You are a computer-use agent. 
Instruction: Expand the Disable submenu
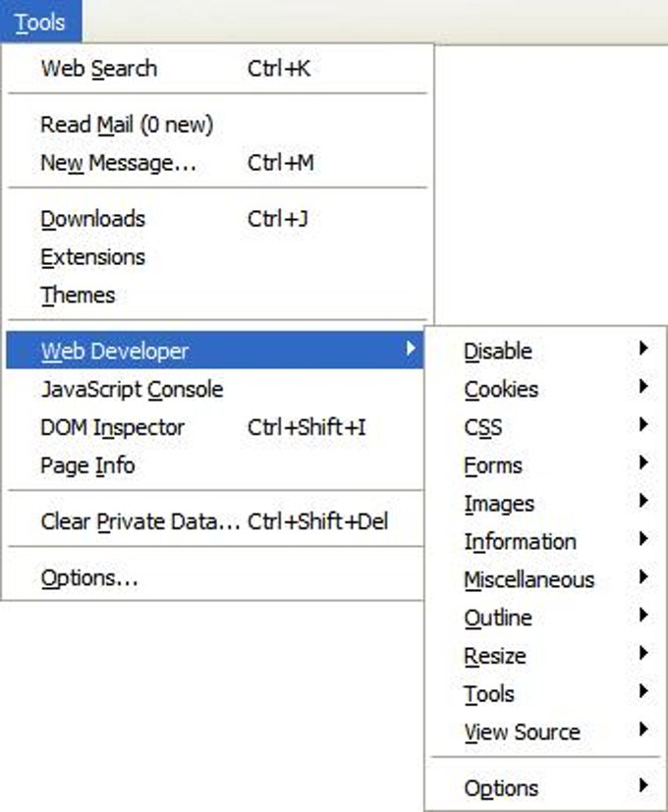click(498, 352)
